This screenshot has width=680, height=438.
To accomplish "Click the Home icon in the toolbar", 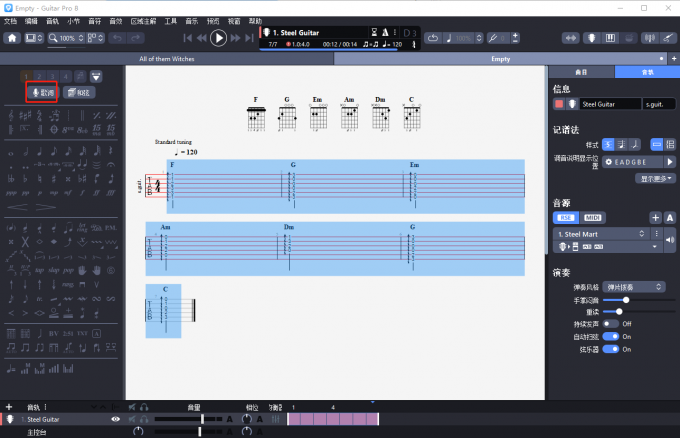I will coord(12,38).
